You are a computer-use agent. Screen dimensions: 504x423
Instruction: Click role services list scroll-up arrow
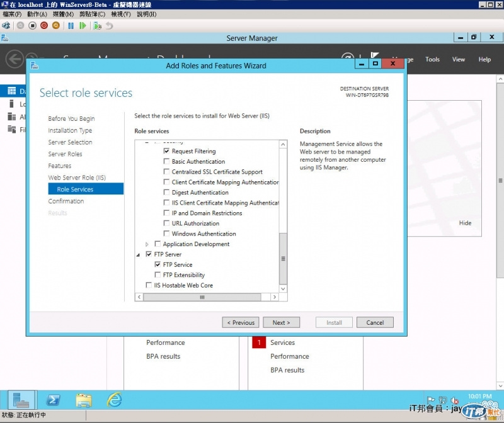tap(283, 145)
